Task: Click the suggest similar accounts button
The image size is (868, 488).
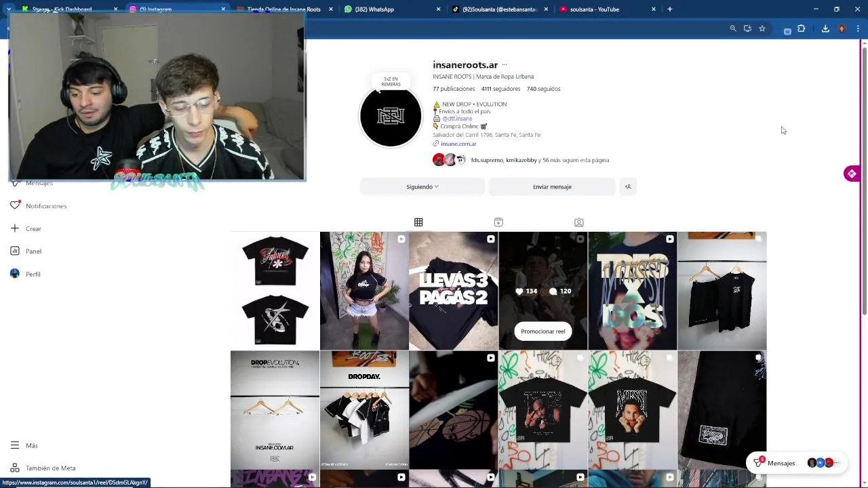Action: click(x=628, y=186)
